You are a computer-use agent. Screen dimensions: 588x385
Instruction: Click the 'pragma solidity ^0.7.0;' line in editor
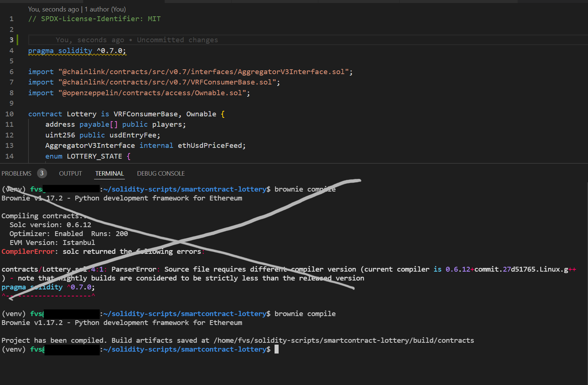click(77, 51)
